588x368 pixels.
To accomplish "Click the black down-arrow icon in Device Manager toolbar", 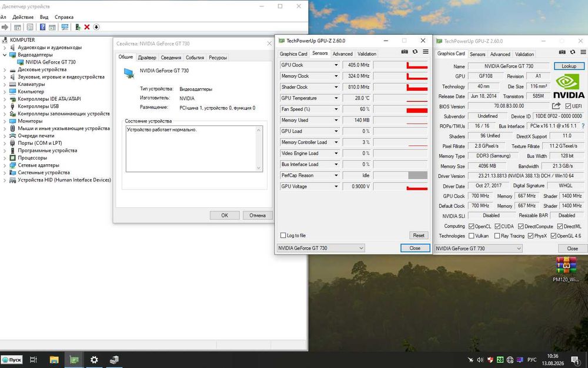I will pos(96,27).
